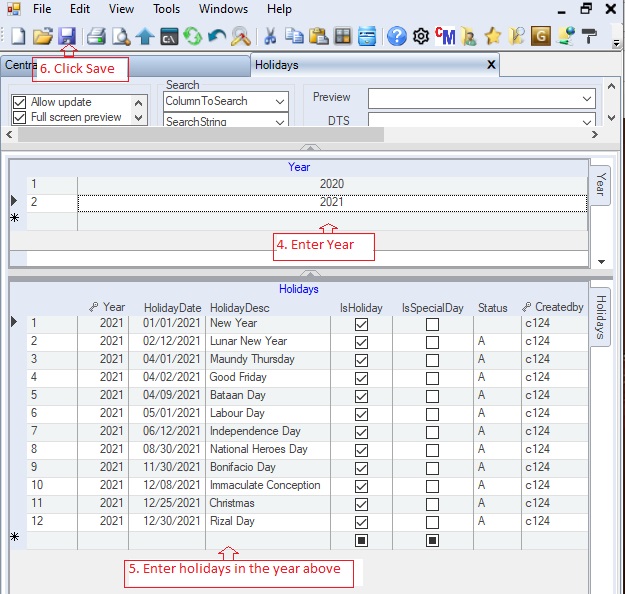
Task: Uncheck IsHoliday for Good Friday
Action: point(361,378)
